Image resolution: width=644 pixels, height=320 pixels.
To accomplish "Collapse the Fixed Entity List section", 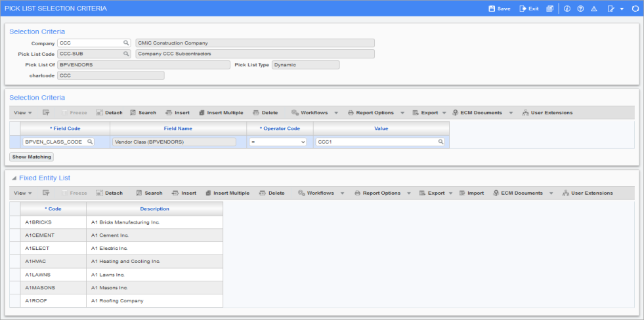I will 14,178.
